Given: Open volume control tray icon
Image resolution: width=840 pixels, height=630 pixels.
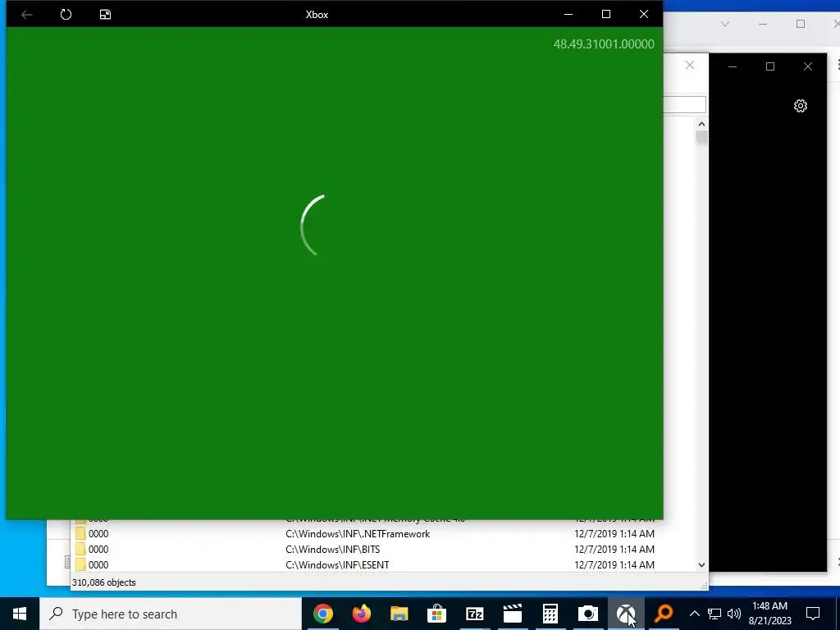Looking at the screenshot, I should (x=734, y=614).
